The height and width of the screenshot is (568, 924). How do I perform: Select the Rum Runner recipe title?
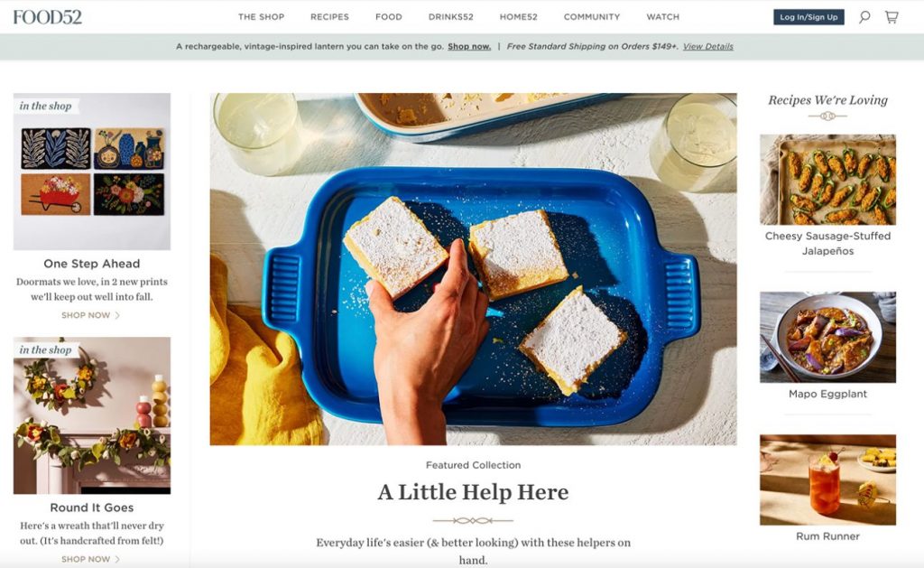[827, 536]
